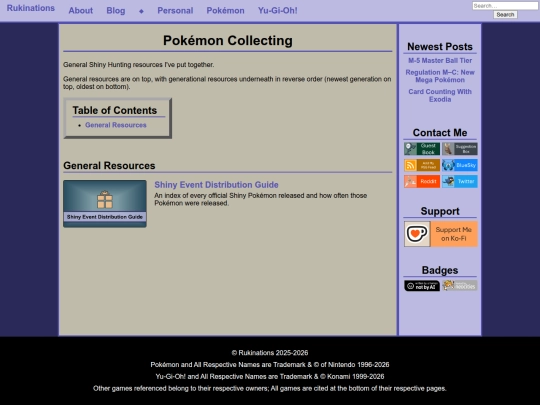Click the Contact Me sidebar heading

(440, 133)
